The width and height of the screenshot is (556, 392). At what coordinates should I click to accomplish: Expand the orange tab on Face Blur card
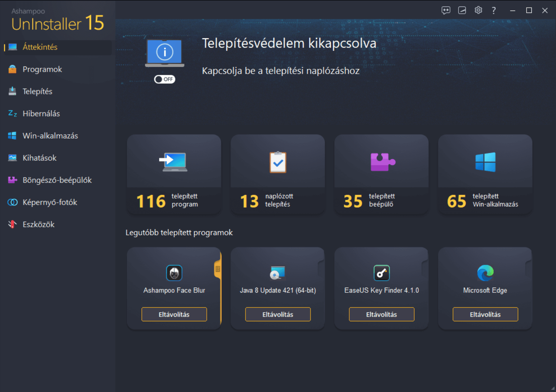point(218,269)
